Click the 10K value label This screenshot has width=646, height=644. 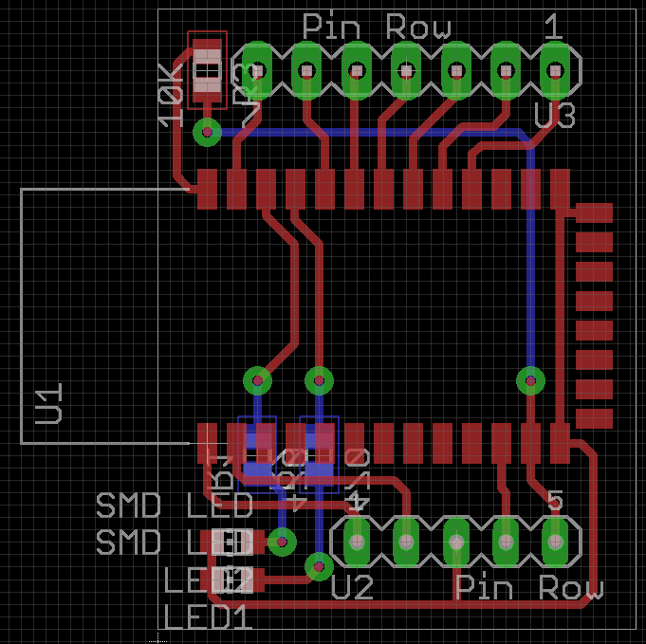click(x=172, y=96)
